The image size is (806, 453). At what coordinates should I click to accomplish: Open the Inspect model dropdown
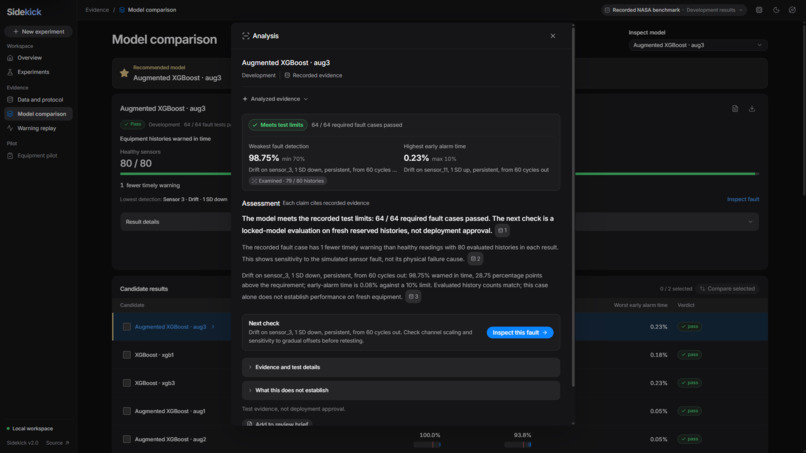698,45
